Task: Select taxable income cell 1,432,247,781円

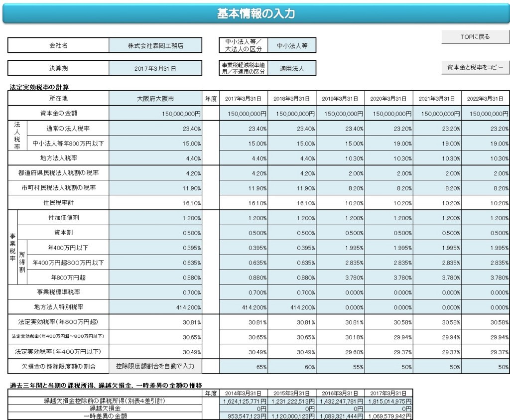Action: pos(340,401)
